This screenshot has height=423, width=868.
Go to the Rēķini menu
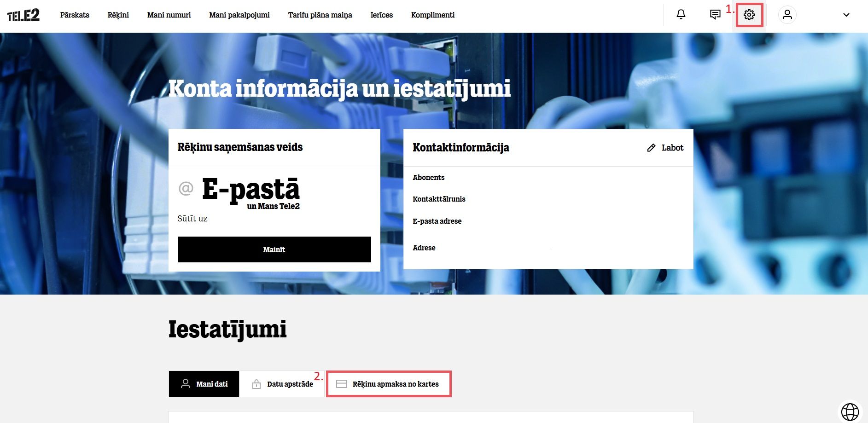click(118, 15)
